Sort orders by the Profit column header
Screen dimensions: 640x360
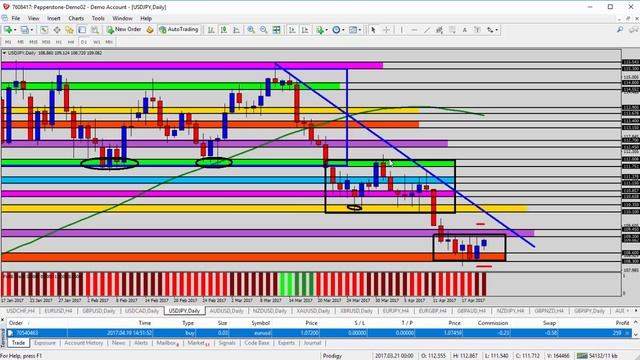(622, 323)
